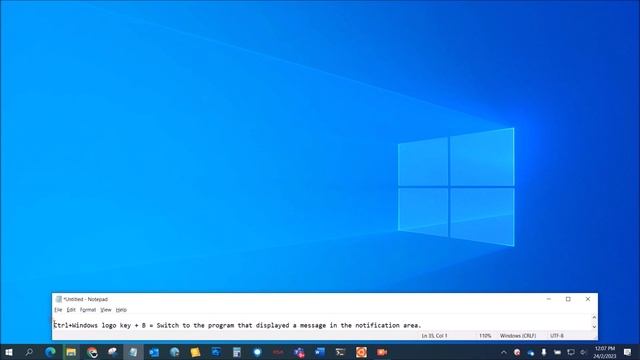Maximize the Notepad window
Viewport: 640px width, 360px height.
click(568, 299)
